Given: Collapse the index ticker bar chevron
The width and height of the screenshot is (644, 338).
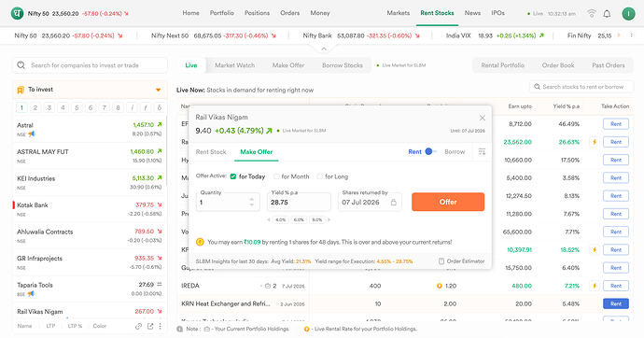Looking at the screenshot, I should (324, 49).
